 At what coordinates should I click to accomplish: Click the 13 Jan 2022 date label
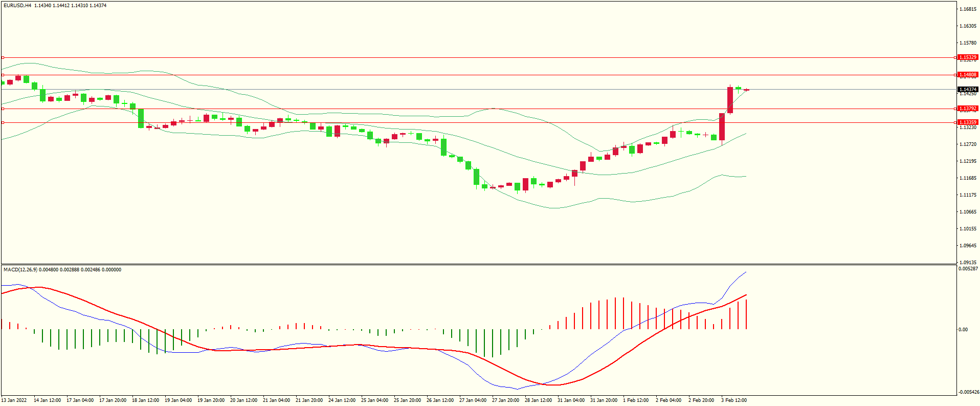point(14,400)
